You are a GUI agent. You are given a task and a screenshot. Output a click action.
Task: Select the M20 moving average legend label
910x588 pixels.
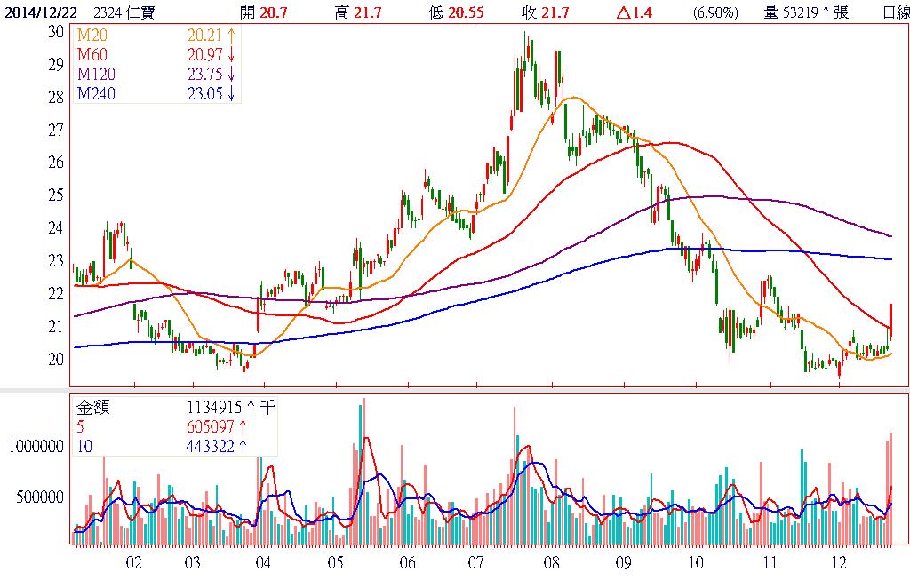[92, 36]
